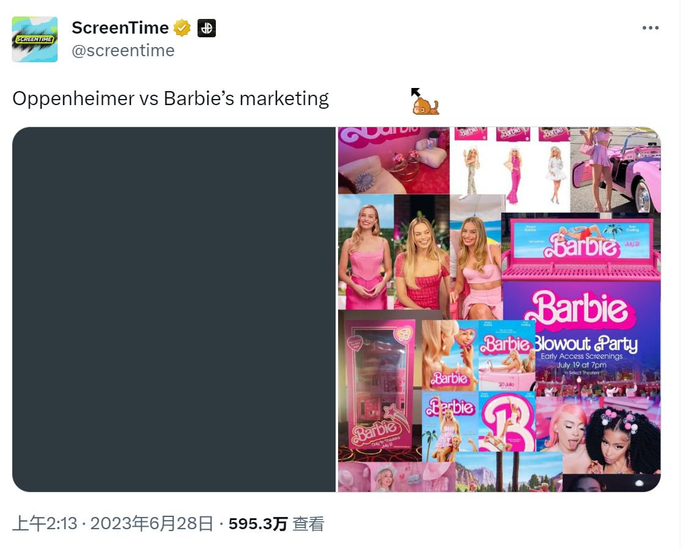700x550 pixels.
Task: Click the 查看 views label
Action: 308,524
